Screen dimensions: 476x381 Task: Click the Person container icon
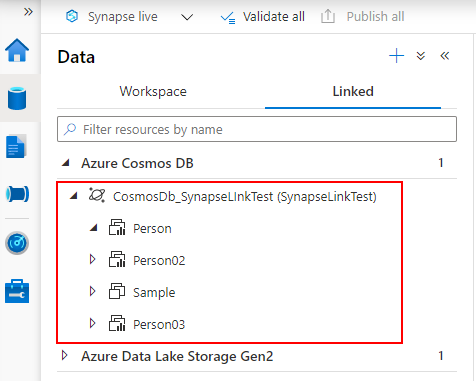click(117, 227)
